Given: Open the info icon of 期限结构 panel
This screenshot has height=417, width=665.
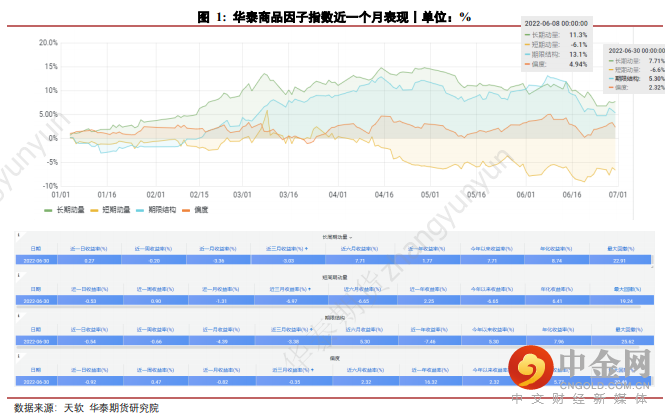Looking at the screenshot, I should tap(19, 315).
